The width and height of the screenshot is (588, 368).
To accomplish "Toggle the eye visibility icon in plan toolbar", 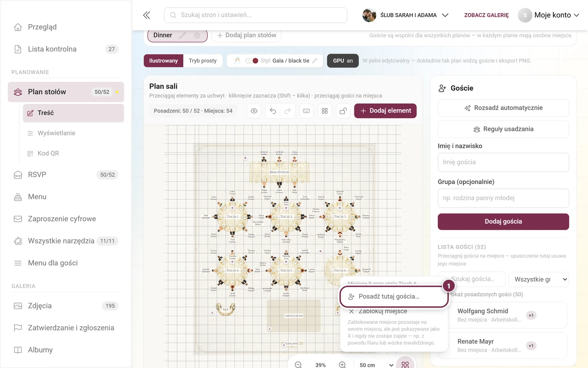I will point(254,111).
